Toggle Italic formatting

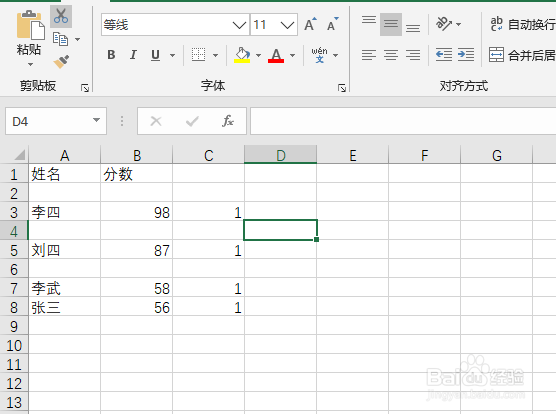[133, 55]
